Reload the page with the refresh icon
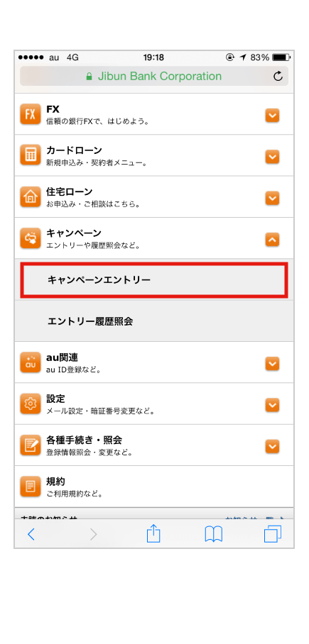Screen dimensions: 309x644 [278, 77]
